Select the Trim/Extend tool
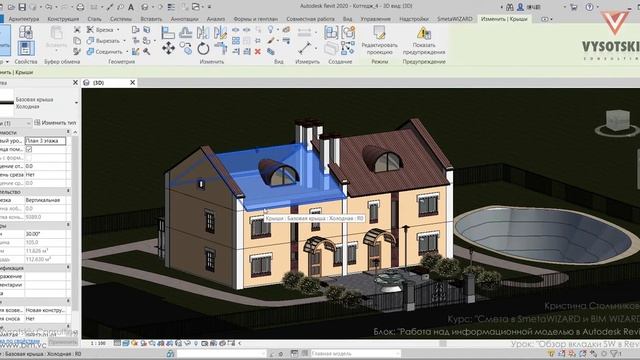 pos(220,49)
